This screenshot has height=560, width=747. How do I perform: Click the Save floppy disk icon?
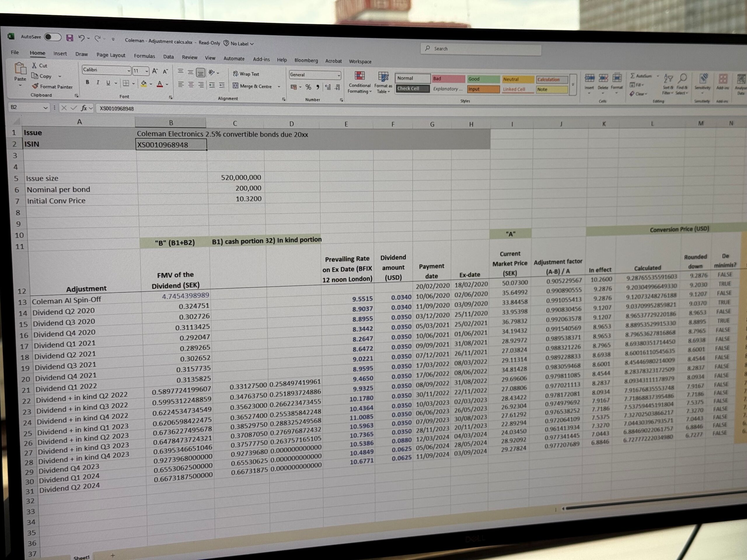tap(69, 38)
